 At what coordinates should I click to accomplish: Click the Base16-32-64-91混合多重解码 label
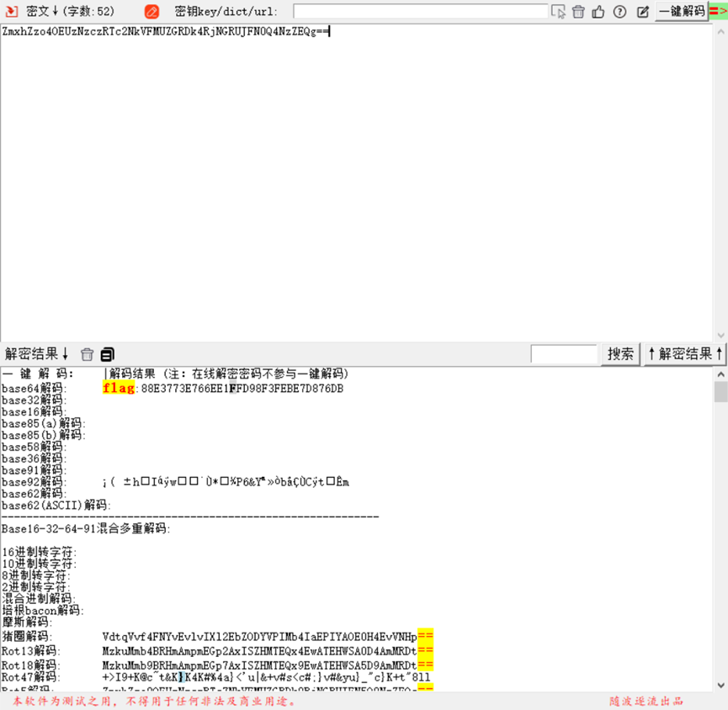click(86, 528)
